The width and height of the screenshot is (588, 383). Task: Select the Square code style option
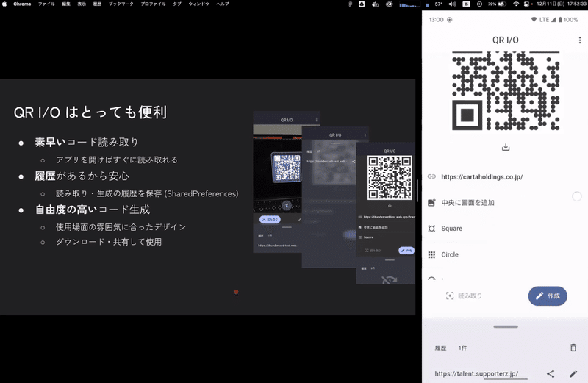point(505,229)
